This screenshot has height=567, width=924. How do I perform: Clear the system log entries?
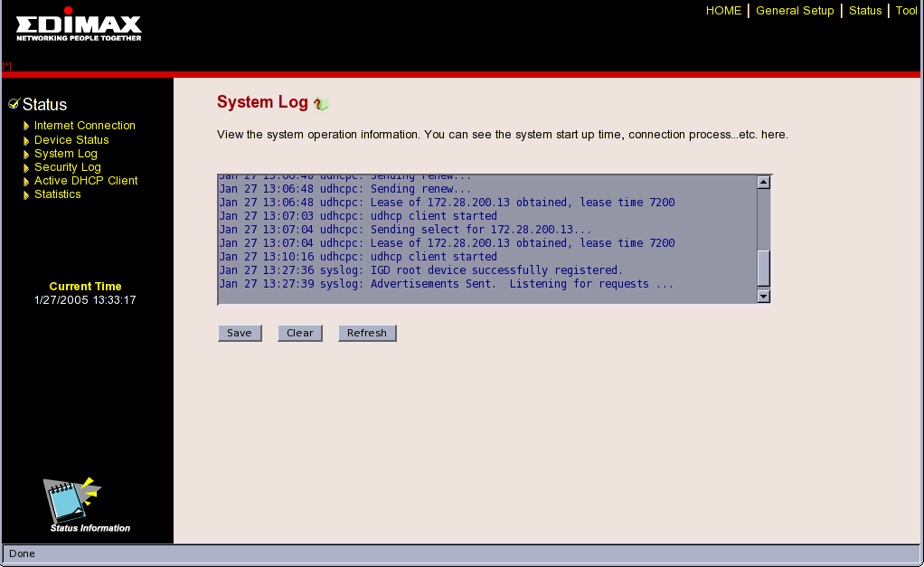pos(300,333)
